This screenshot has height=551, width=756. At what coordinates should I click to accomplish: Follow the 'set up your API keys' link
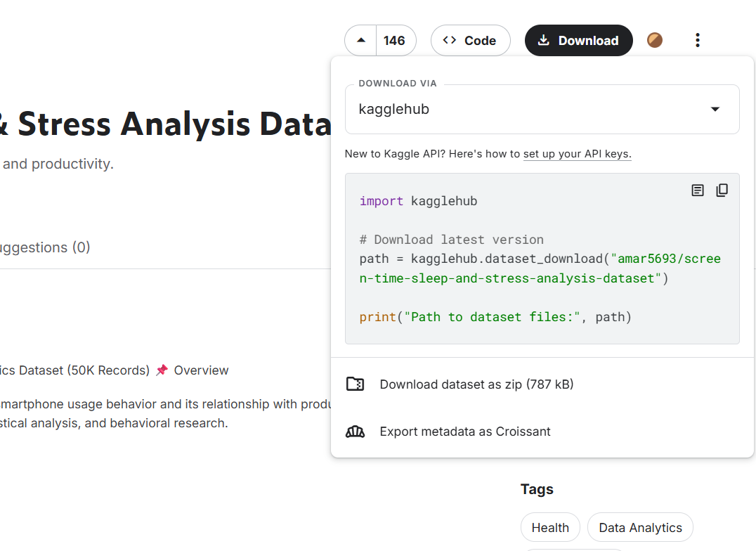(x=577, y=154)
